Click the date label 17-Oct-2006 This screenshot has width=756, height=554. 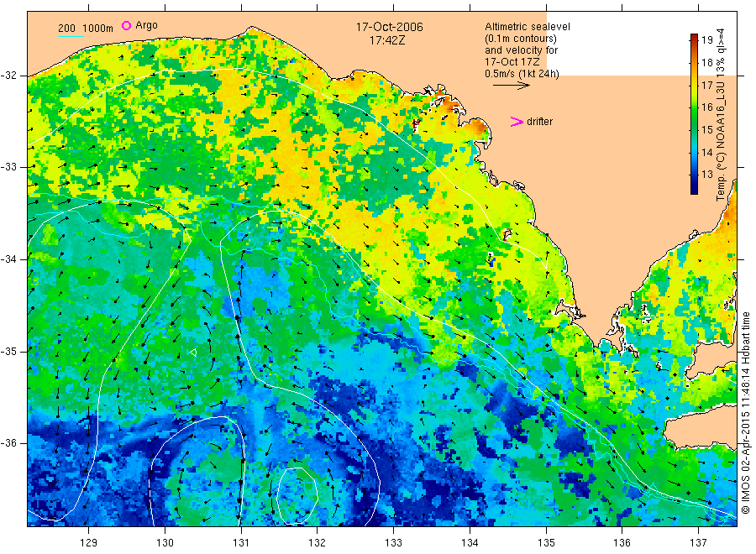(x=389, y=27)
